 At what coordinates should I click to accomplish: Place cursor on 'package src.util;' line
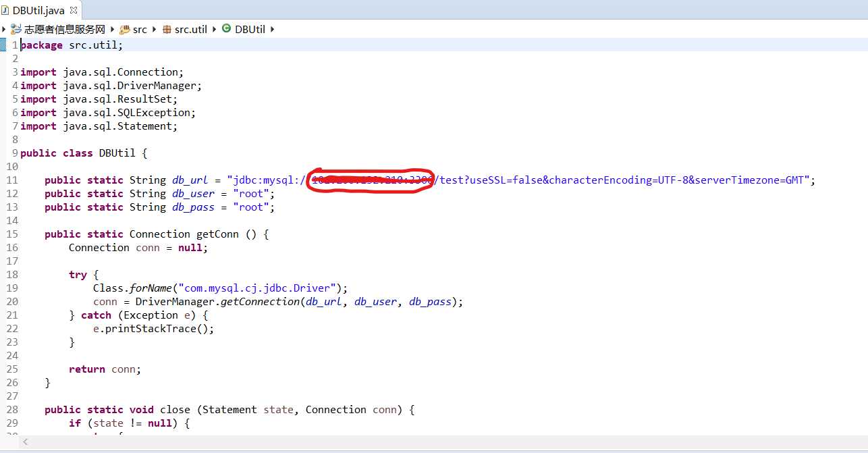[x=72, y=45]
